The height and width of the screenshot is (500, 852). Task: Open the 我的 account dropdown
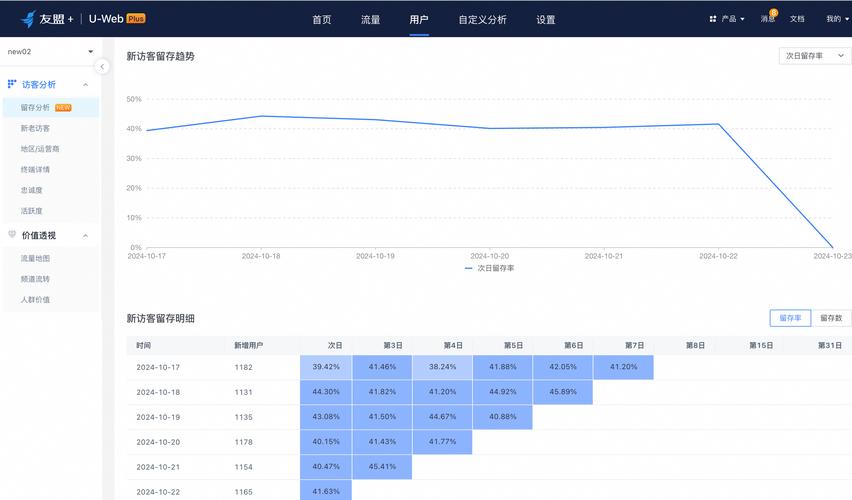837,19
